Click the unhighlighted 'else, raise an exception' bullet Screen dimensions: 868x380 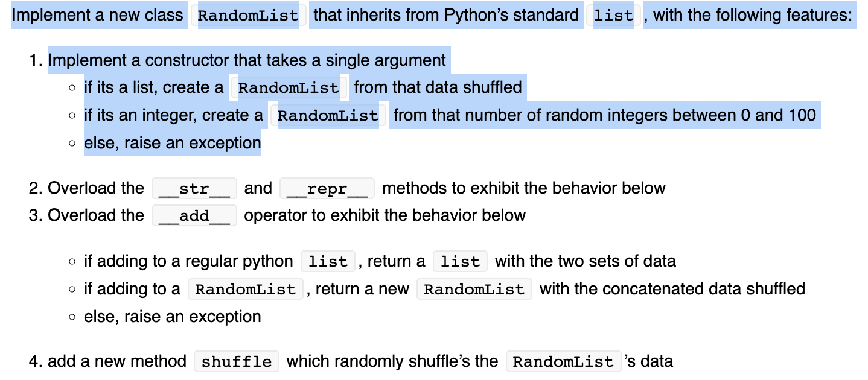(173, 317)
